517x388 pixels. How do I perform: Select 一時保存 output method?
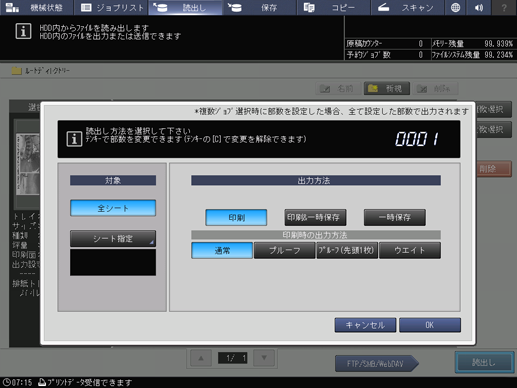coord(395,218)
